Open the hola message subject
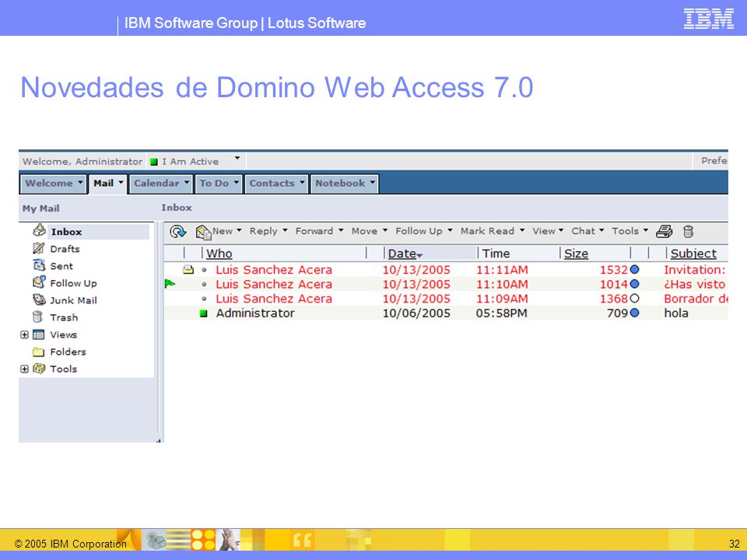This screenshot has height=560, width=747. (676, 313)
